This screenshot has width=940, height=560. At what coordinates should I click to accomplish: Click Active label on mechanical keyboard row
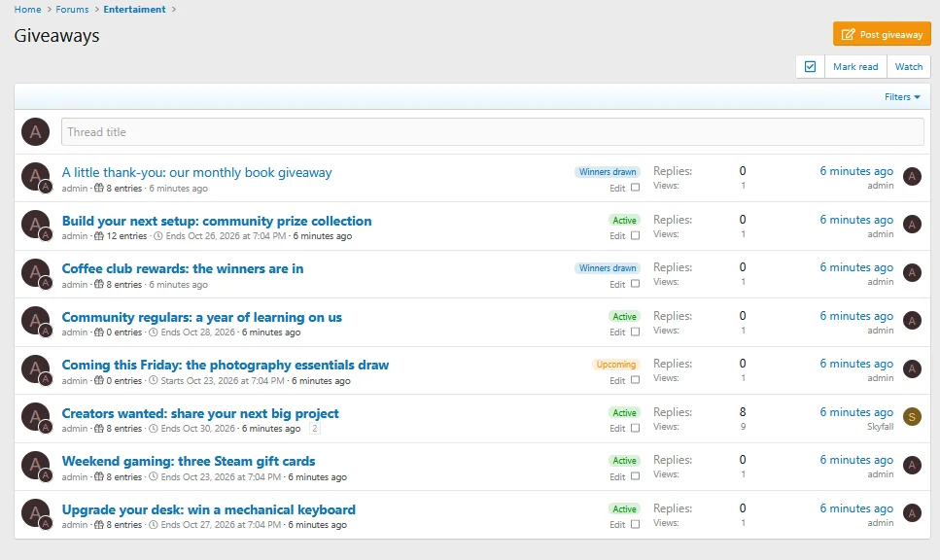(x=624, y=509)
